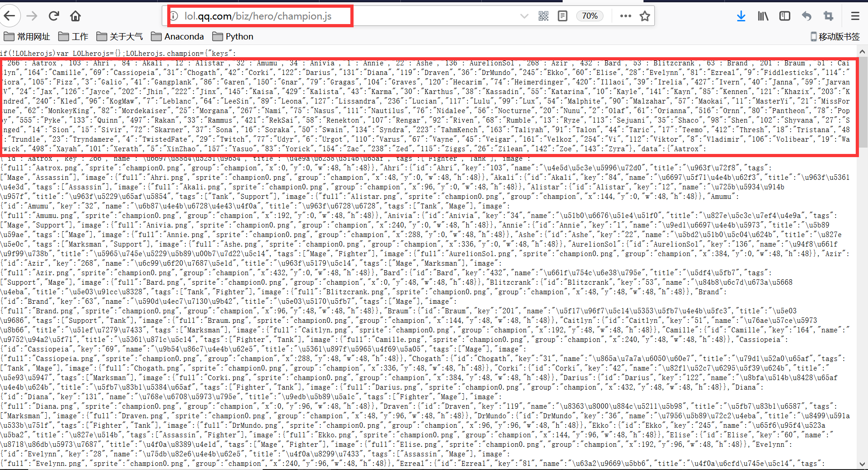Click the scrollbar down arrow

coord(863,464)
